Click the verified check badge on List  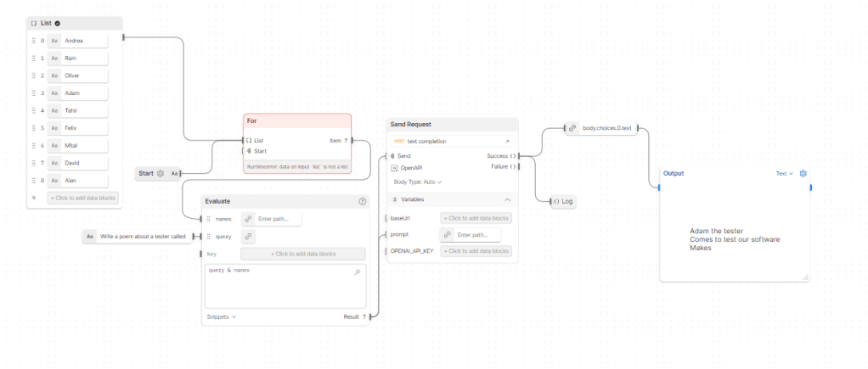[x=58, y=23]
